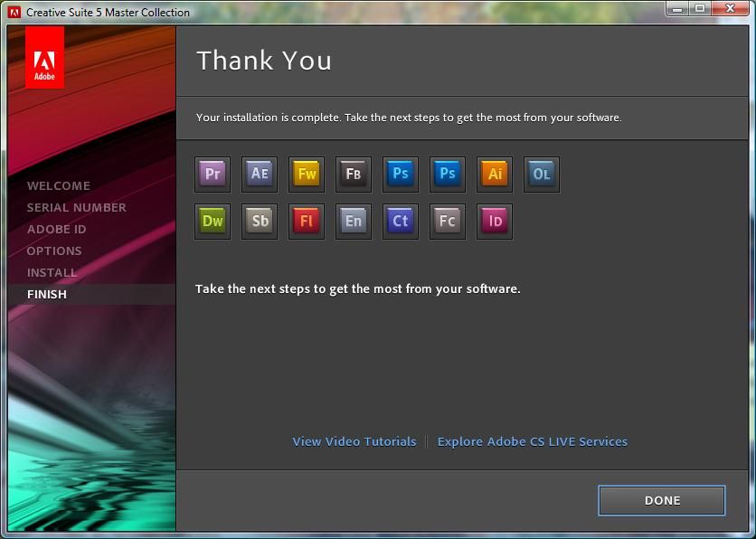Screen dimensions: 756x539
Task: Jump to the INSTALL step
Action: 52,272
